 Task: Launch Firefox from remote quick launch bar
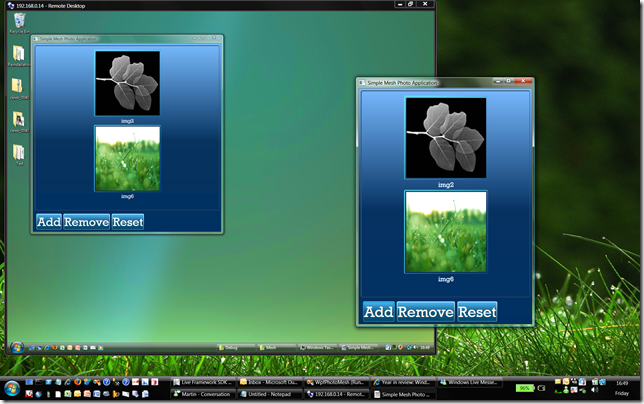point(55,347)
